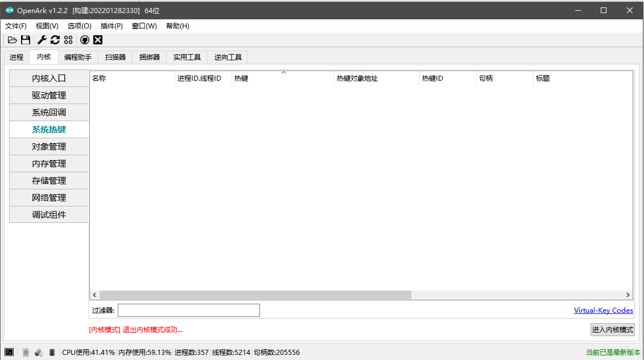Open the Virtual-Key Codes link

604,311
